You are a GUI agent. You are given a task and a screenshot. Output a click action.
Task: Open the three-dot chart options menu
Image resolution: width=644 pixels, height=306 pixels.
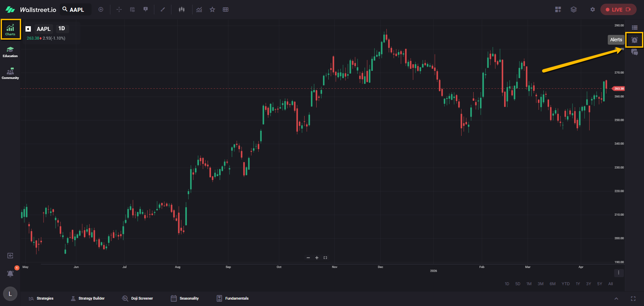pyautogui.click(x=619, y=273)
